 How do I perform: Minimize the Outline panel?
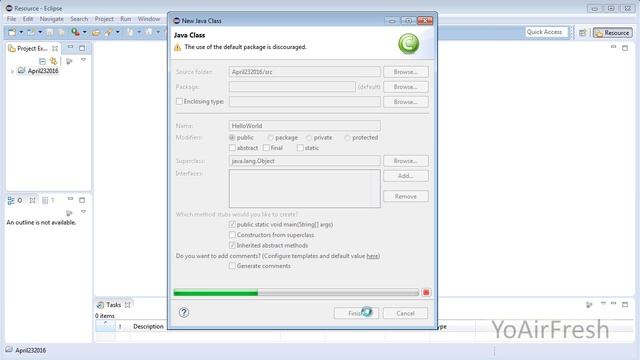tap(70, 199)
